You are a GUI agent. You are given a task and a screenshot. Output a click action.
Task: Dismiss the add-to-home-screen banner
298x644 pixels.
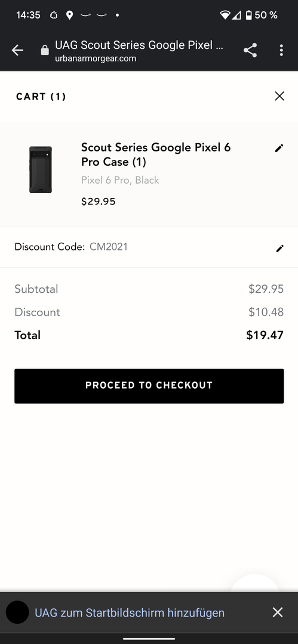[278, 612]
